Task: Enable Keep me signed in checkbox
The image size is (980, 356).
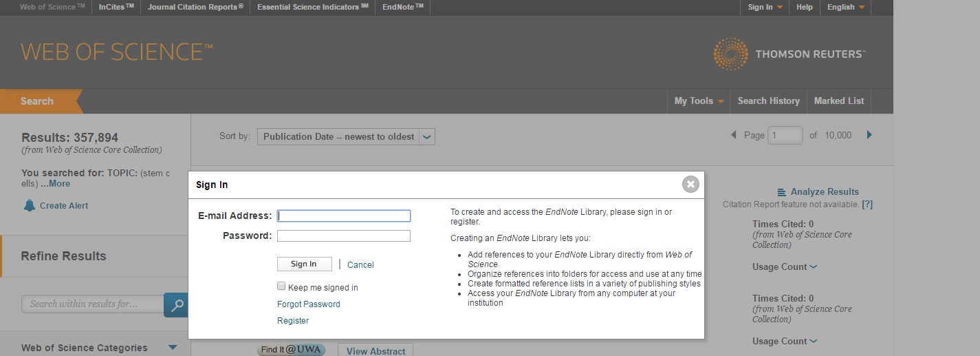Action: pyautogui.click(x=281, y=286)
